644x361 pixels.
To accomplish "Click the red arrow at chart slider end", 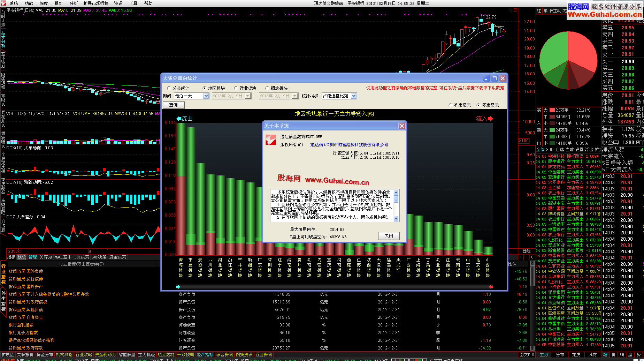I will pos(491,287).
